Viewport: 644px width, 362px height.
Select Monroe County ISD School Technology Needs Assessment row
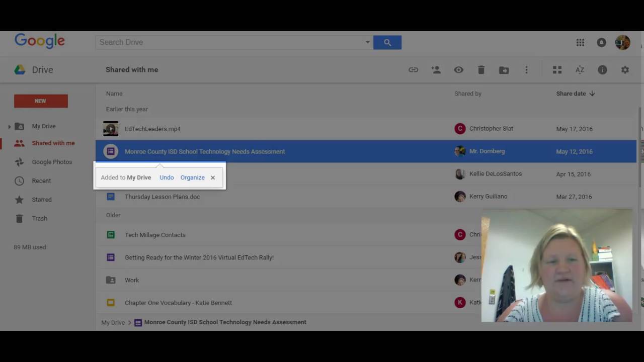366,151
